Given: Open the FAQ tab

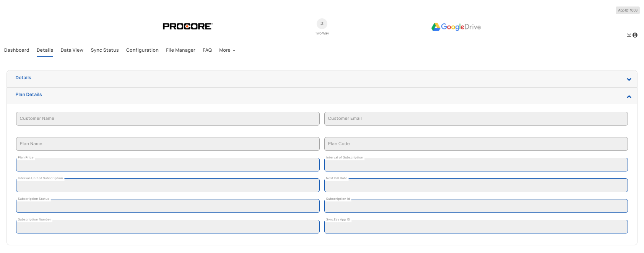Looking at the screenshot, I should coord(207,50).
